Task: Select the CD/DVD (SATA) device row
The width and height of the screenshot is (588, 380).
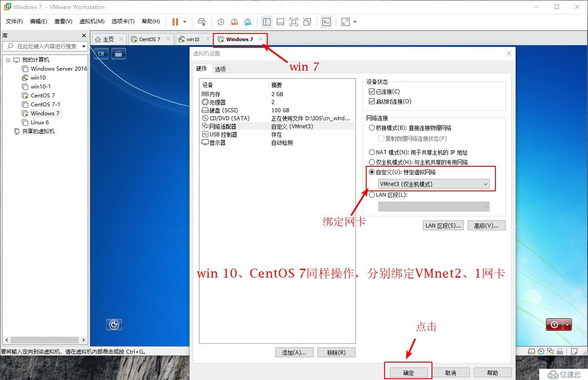Action: pyautogui.click(x=277, y=118)
